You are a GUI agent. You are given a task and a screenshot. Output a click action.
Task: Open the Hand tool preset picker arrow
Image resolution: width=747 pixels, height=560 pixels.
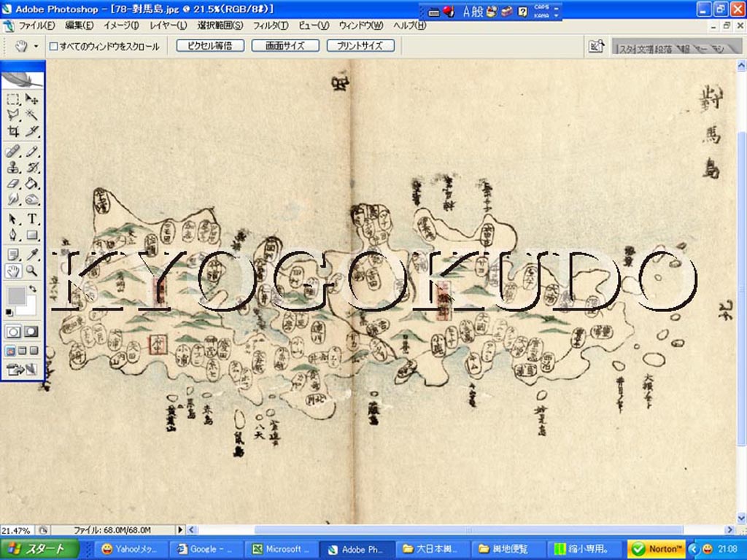pos(36,47)
